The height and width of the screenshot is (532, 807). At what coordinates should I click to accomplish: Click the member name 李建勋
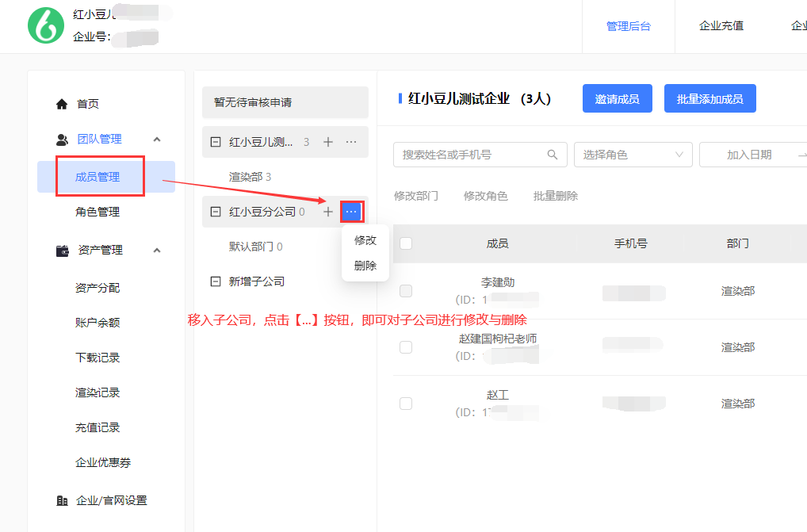(498, 282)
